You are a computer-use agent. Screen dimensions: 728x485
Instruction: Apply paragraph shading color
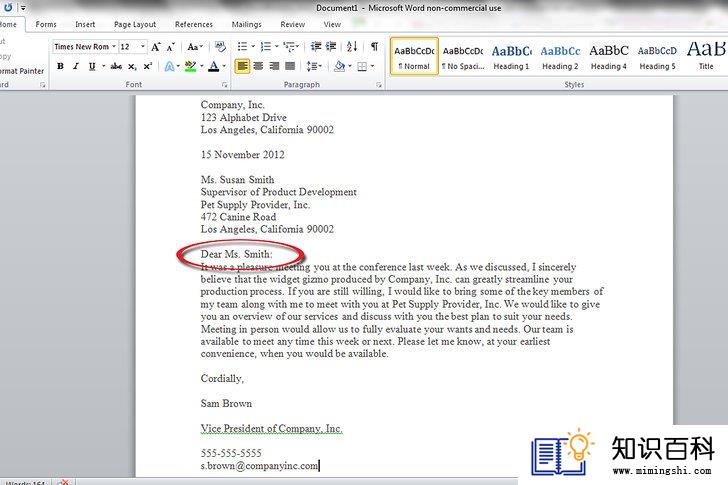click(x=340, y=66)
